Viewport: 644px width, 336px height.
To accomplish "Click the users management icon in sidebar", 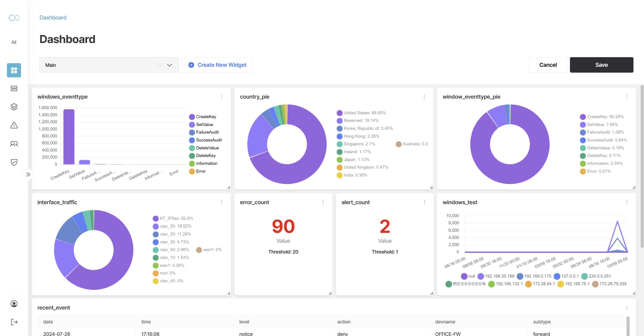I will 14,143.
